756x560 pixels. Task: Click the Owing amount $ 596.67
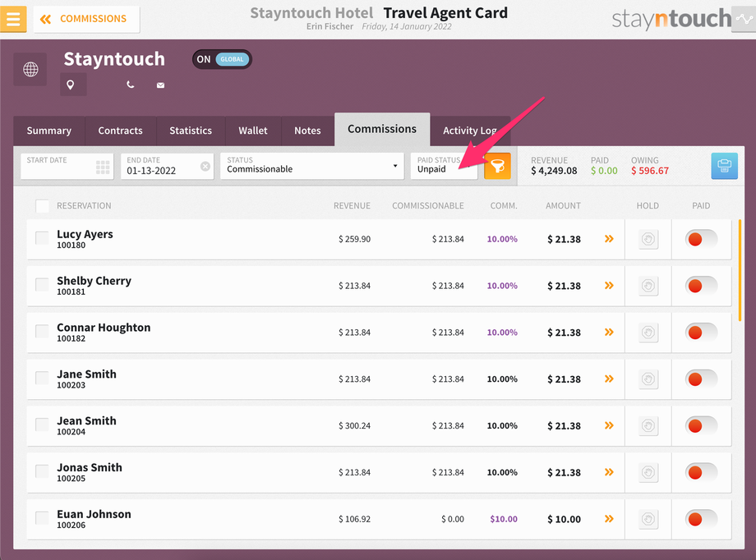point(650,171)
